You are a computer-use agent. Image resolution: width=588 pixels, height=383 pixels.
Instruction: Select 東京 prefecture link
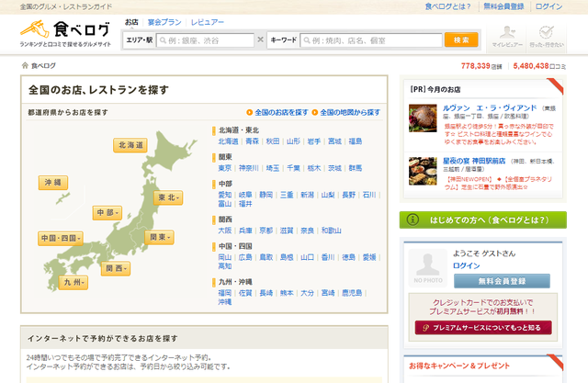(225, 168)
